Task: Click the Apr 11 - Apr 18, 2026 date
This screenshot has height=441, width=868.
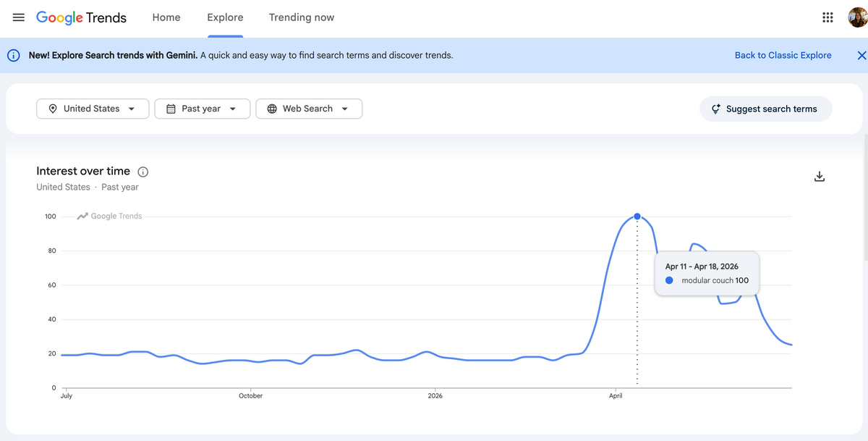Action: (x=702, y=266)
